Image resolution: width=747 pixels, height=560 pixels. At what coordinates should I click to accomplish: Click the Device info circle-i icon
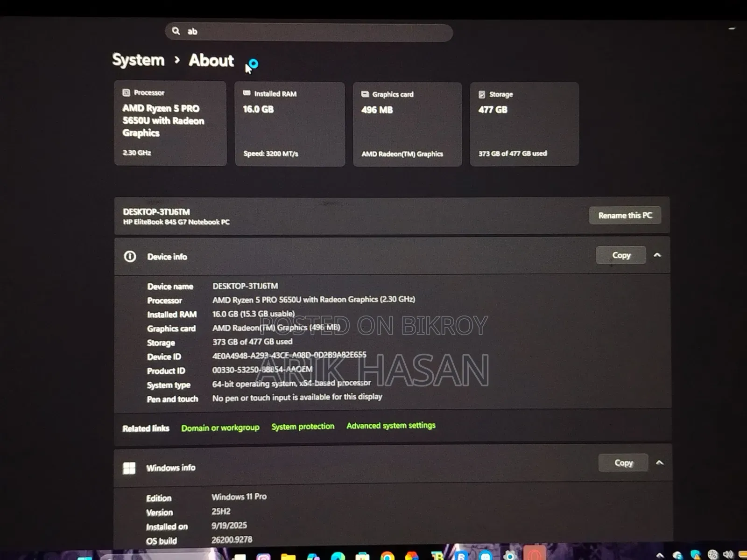pyautogui.click(x=130, y=256)
